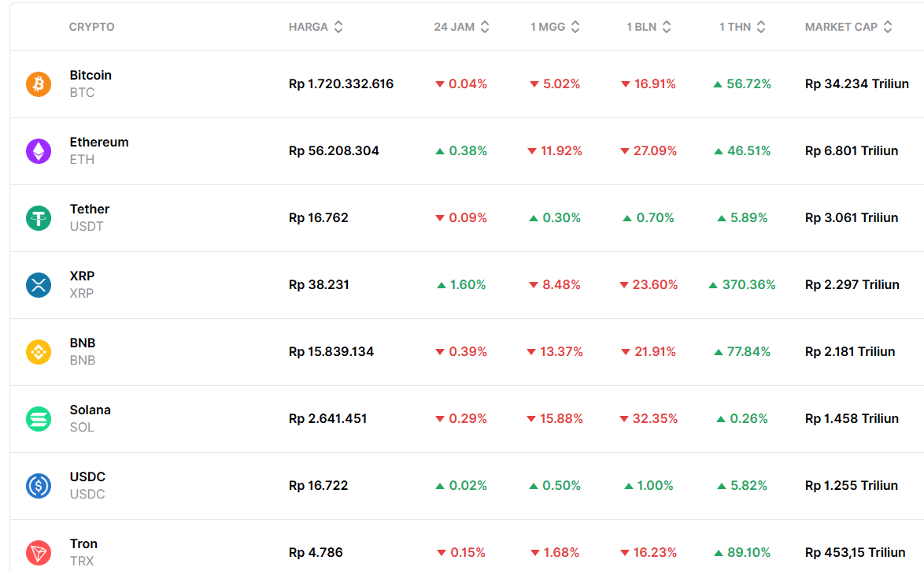This screenshot has width=924, height=571.
Task: Click the USDC dollar icon
Action: pyautogui.click(x=37, y=486)
